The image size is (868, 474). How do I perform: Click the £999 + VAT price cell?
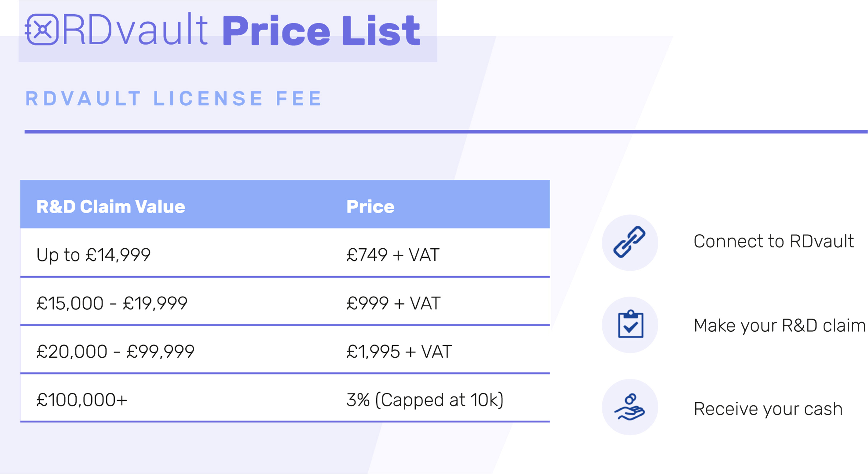coord(393,303)
